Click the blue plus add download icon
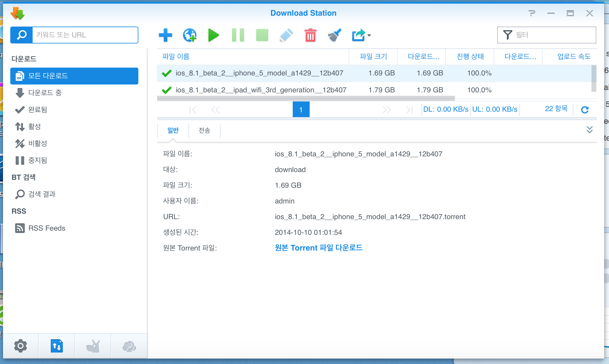The height and width of the screenshot is (364, 609). tap(165, 35)
